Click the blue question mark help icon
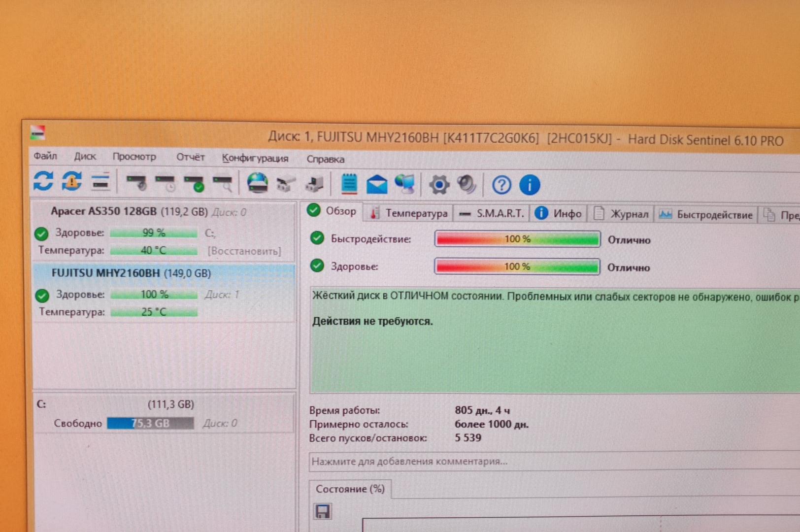The width and height of the screenshot is (800, 532). coord(501,185)
